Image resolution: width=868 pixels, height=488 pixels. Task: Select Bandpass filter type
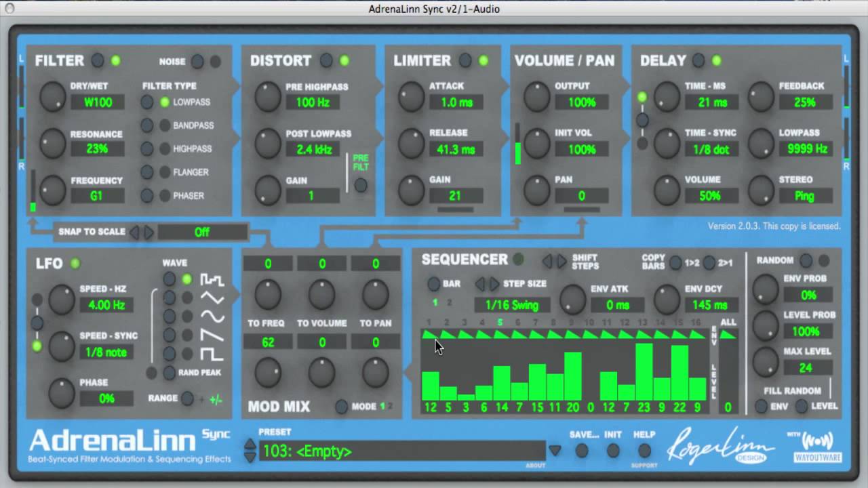coord(147,125)
